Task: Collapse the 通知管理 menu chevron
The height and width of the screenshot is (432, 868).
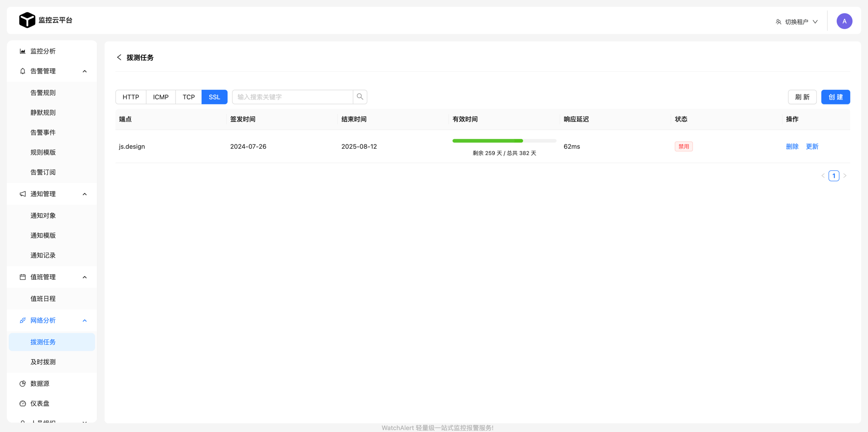Action: (85, 194)
